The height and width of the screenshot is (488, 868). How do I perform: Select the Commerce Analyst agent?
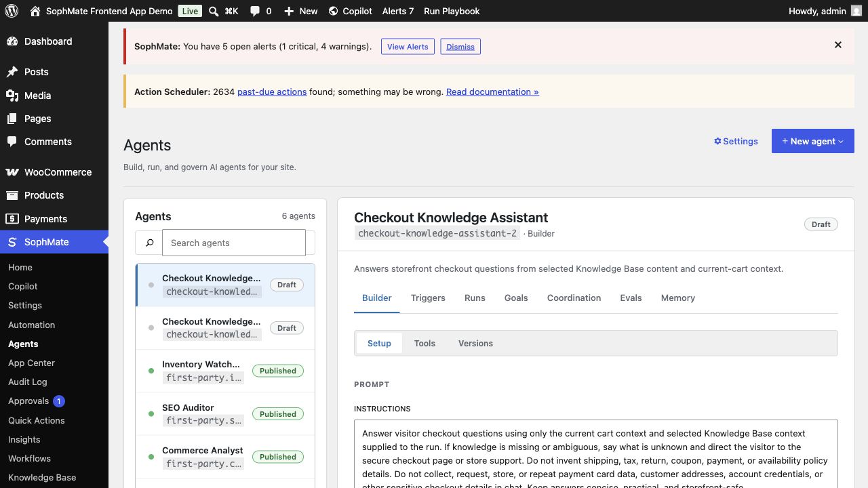(x=225, y=457)
